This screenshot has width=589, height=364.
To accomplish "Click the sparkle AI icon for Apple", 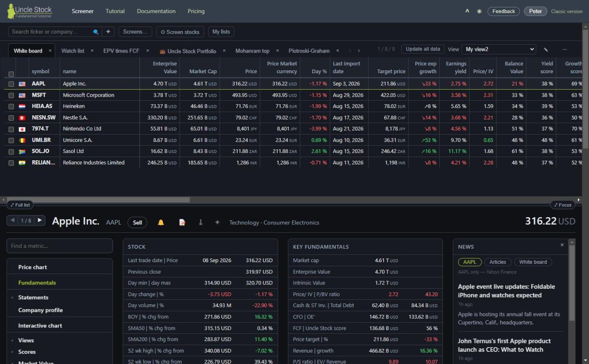I will coord(217,223).
